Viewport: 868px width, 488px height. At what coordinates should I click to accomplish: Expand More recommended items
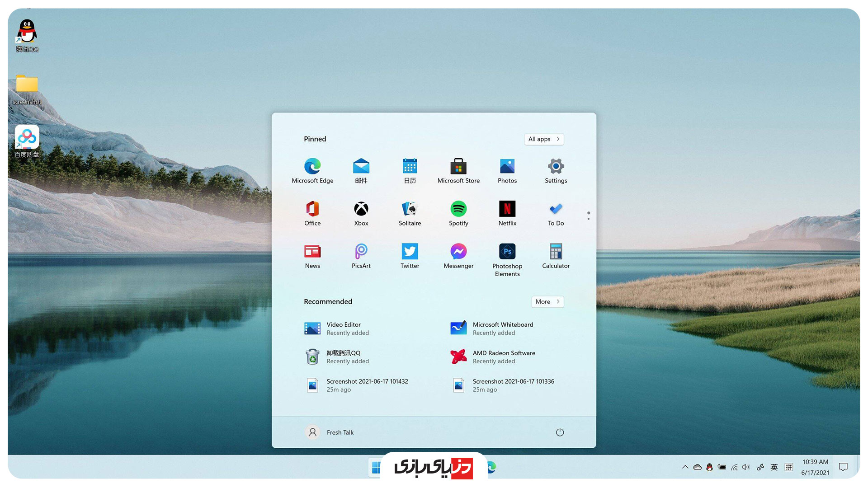547,302
